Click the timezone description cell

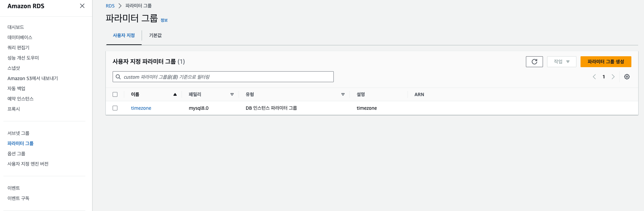tap(367, 108)
